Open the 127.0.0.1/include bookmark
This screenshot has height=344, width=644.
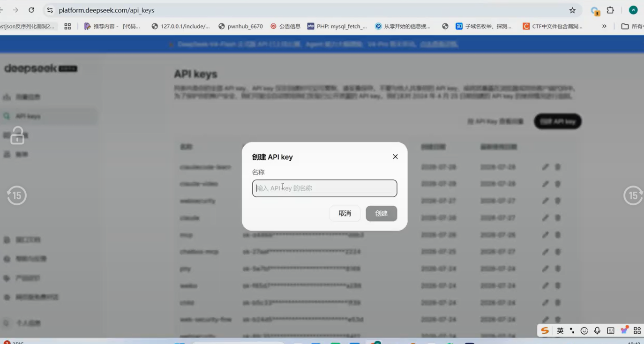(181, 26)
